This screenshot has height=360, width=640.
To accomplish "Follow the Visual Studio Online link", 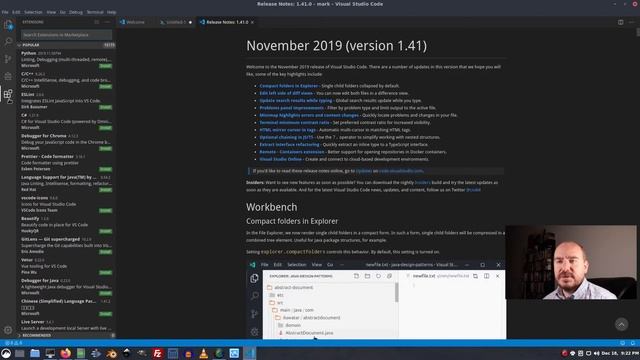I will (x=280, y=159).
